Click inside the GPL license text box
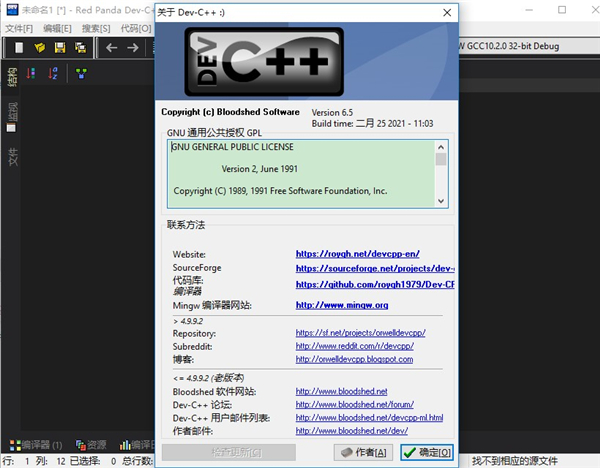This screenshot has height=468, width=600. (301, 174)
